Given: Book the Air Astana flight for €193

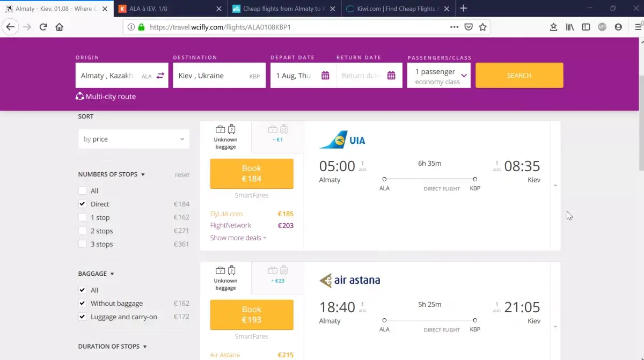Looking at the screenshot, I should point(252,314).
